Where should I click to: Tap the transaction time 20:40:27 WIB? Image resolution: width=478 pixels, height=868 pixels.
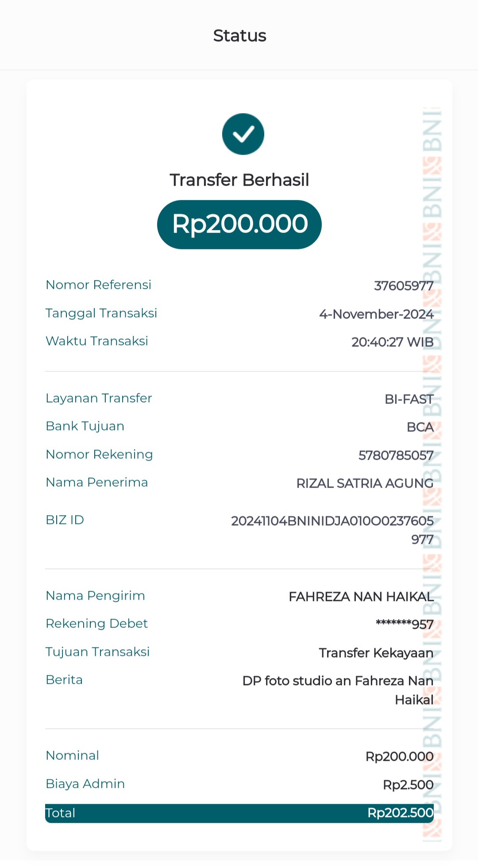pos(392,342)
